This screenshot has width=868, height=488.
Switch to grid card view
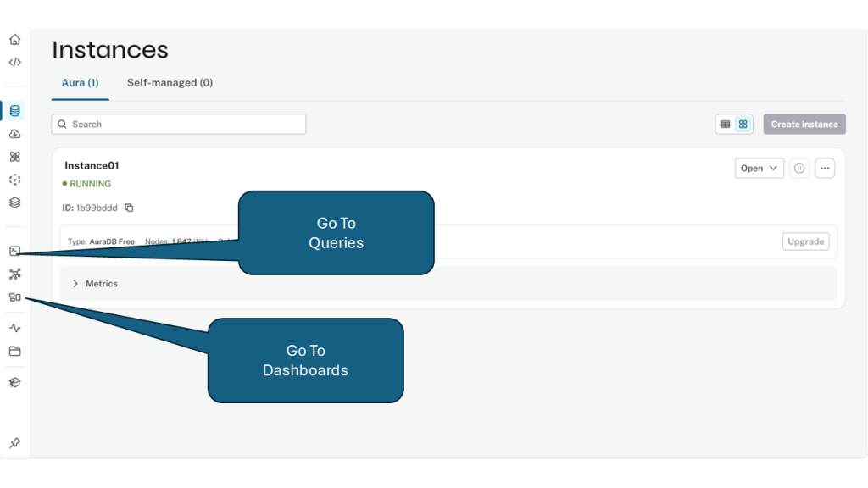(x=743, y=125)
